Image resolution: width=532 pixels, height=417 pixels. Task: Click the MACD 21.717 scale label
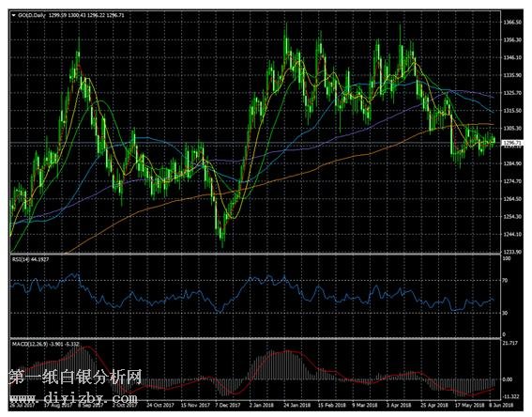point(511,344)
